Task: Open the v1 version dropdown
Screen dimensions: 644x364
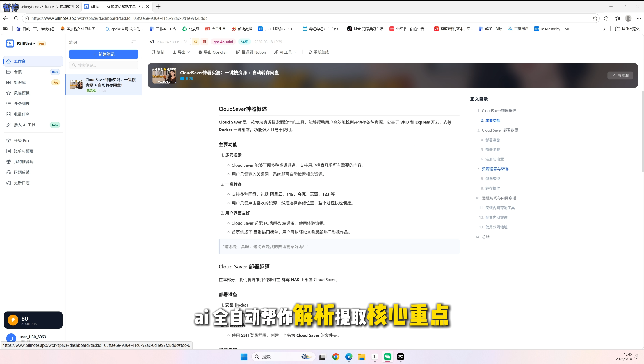Action: pos(169,42)
